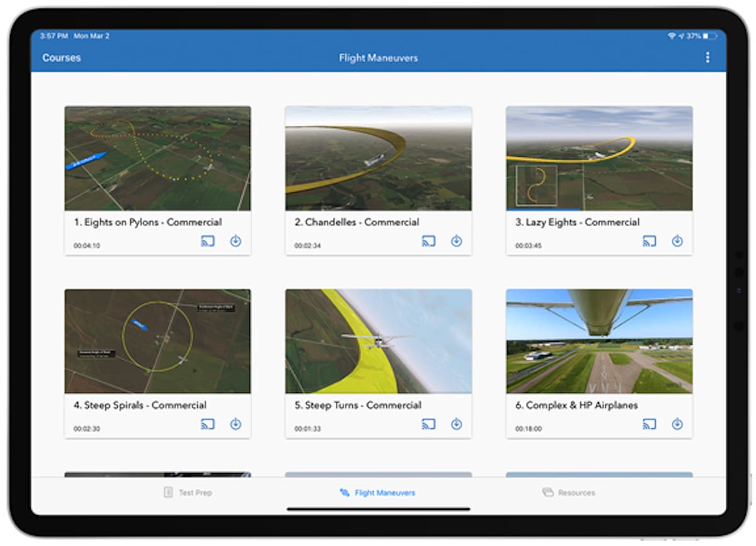
Task: Download the Steep Turns video
Action: pos(457,424)
